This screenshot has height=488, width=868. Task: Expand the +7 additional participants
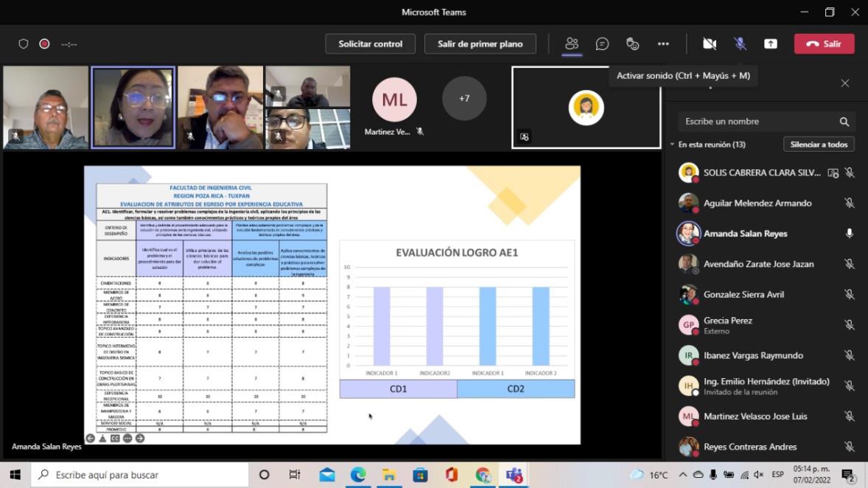[x=464, y=98]
